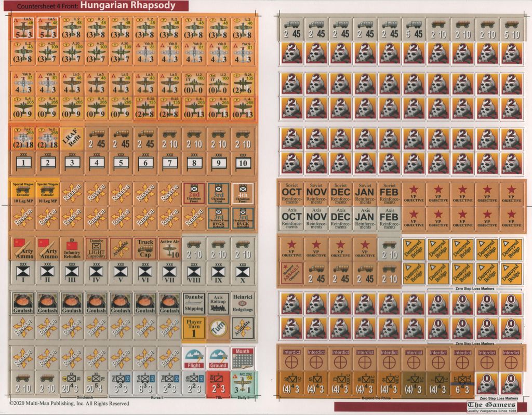The image size is (532, 415).
Task: Select the wagon counter marked 5 10
Action: [512, 30]
